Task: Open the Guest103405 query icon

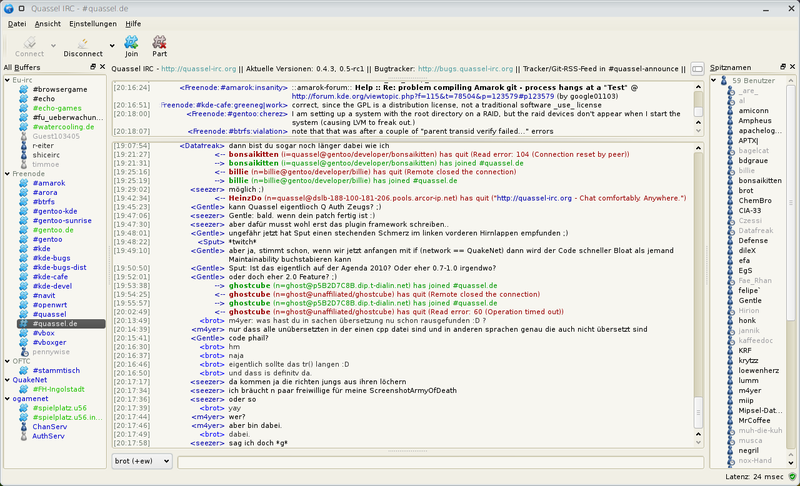Action: pos(23,136)
